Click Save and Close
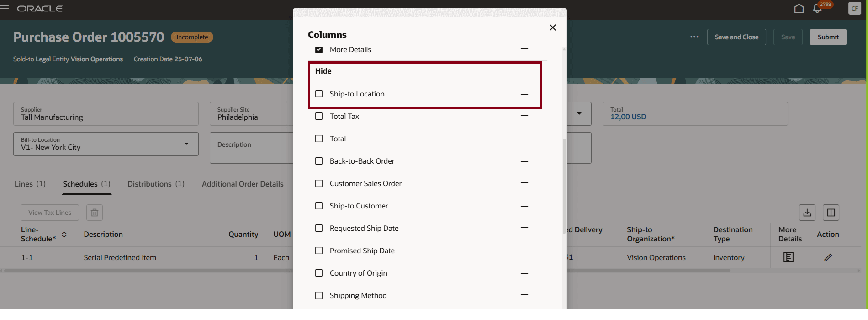Screen dimensions: 868x320 tap(736, 37)
